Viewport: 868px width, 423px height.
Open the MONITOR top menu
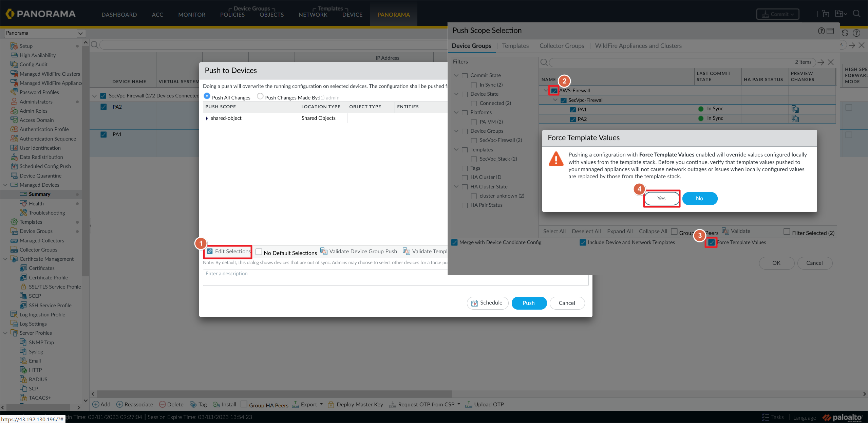click(192, 15)
